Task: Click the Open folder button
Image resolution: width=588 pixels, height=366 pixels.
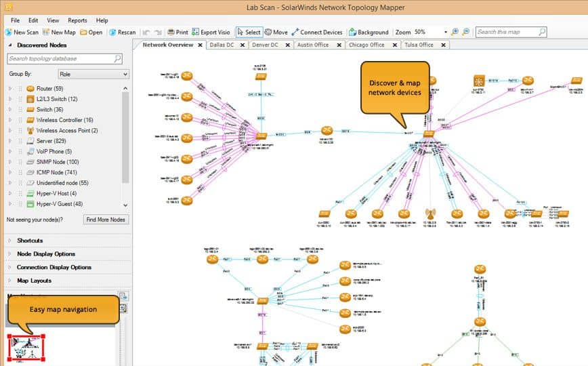Action: [x=91, y=33]
